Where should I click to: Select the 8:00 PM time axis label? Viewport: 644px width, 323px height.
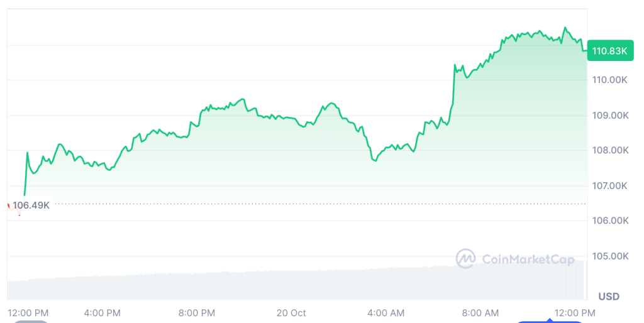[x=198, y=312]
